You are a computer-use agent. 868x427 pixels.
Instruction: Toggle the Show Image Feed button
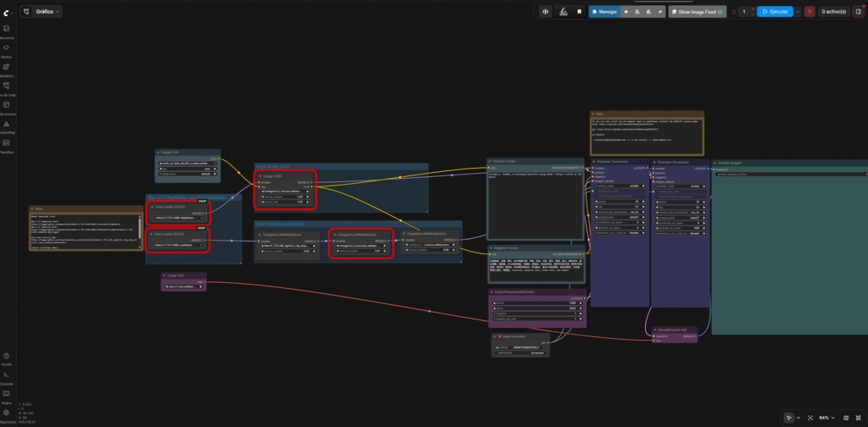coord(697,12)
